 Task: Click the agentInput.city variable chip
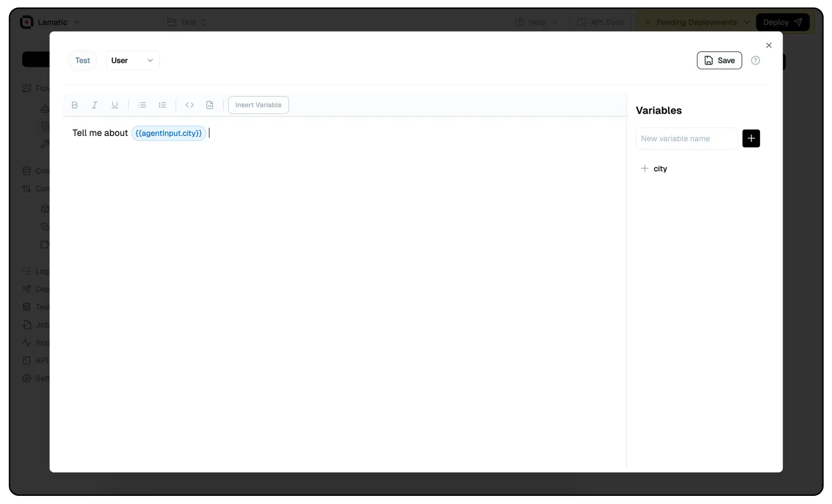[169, 133]
